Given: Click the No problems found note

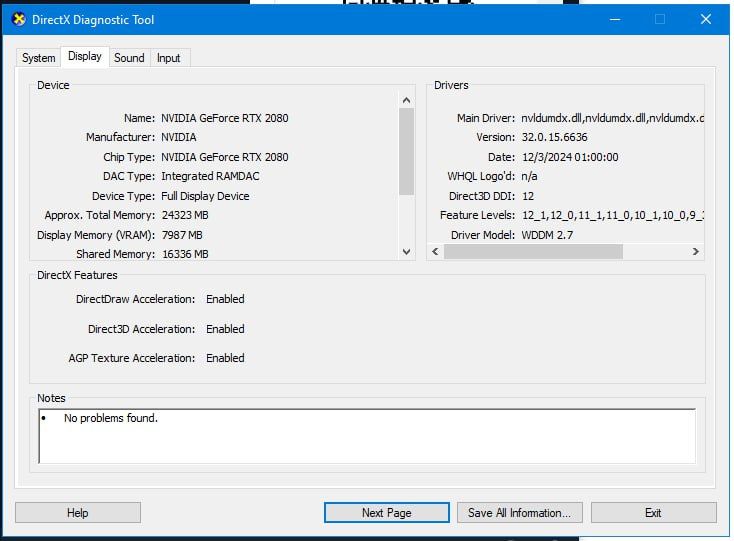Looking at the screenshot, I should (x=111, y=418).
